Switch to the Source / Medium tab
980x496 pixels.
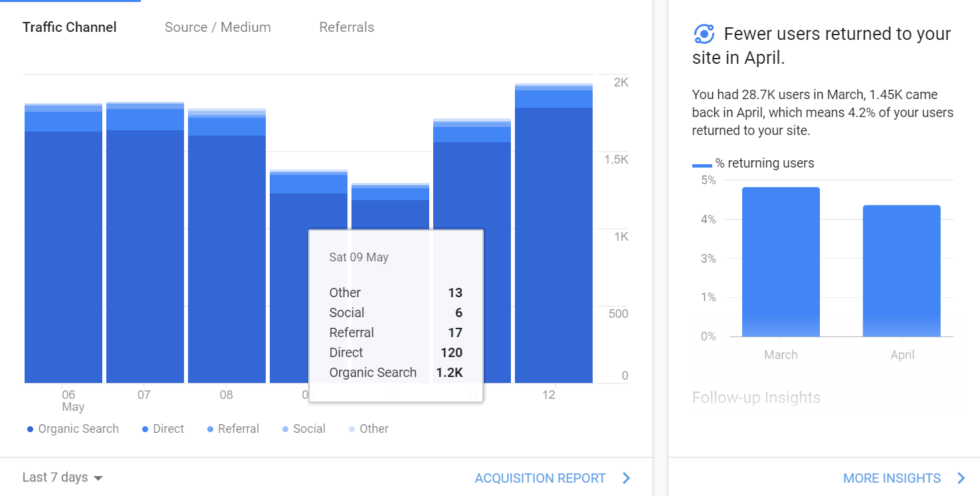(217, 27)
